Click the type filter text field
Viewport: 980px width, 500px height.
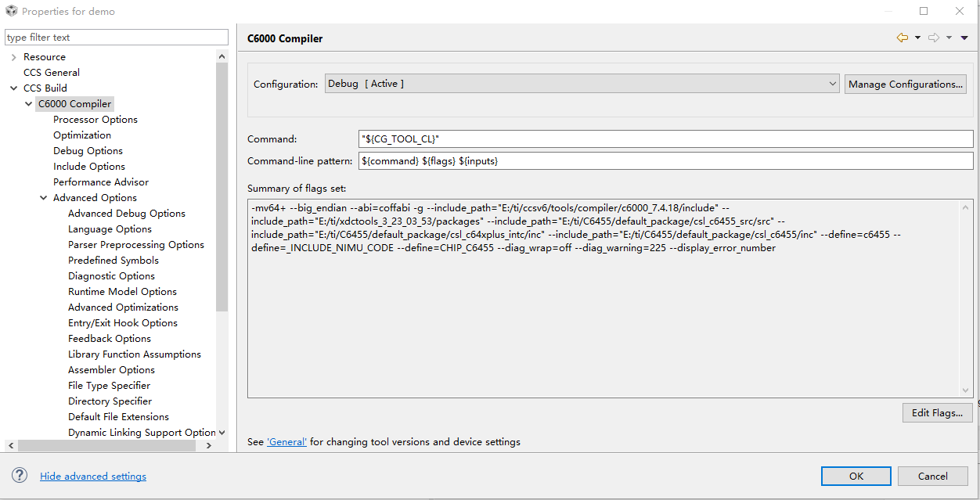[116, 38]
